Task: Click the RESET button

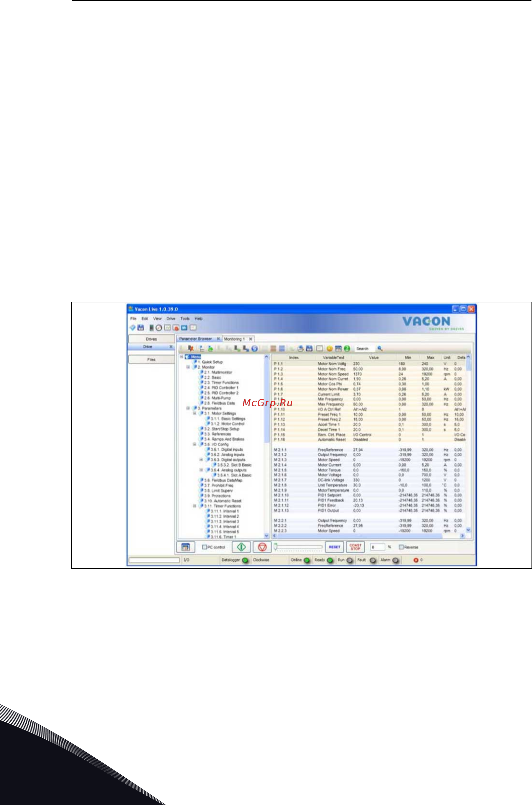Action: coord(335,547)
